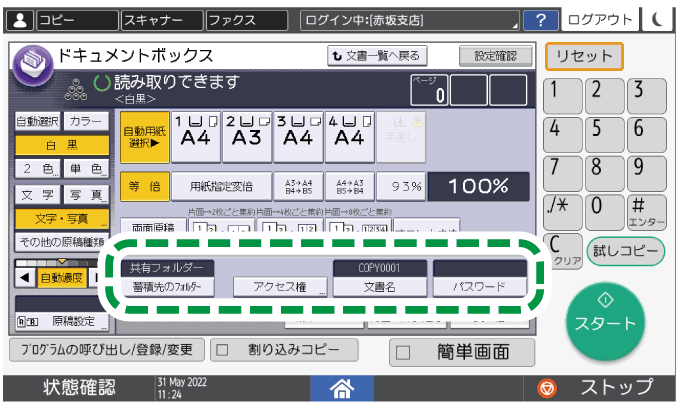This screenshot has height=404, width=679.
Task: Tap keypad number 5
Action: click(605, 135)
